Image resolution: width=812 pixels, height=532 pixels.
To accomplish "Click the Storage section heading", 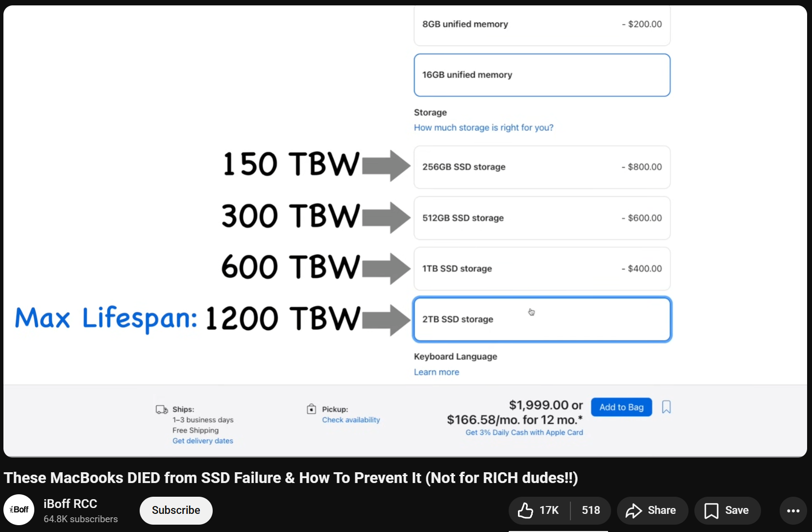I will tap(430, 113).
